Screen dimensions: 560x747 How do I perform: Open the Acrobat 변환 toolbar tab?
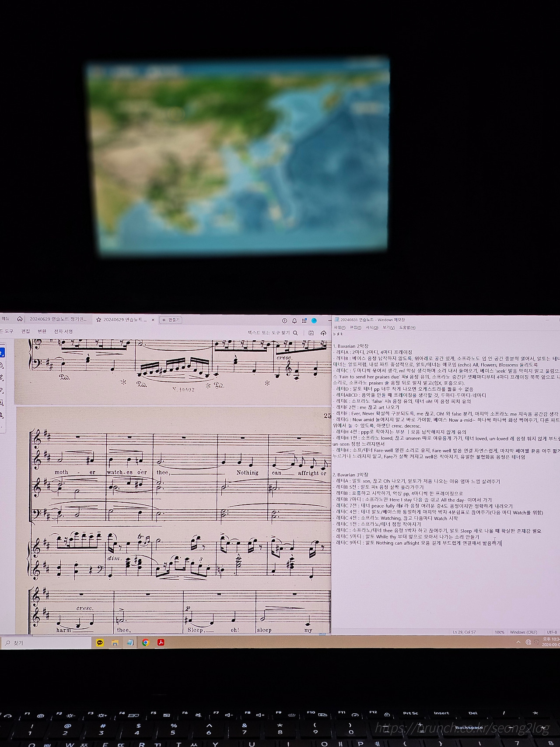pyautogui.click(x=42, y=331)
